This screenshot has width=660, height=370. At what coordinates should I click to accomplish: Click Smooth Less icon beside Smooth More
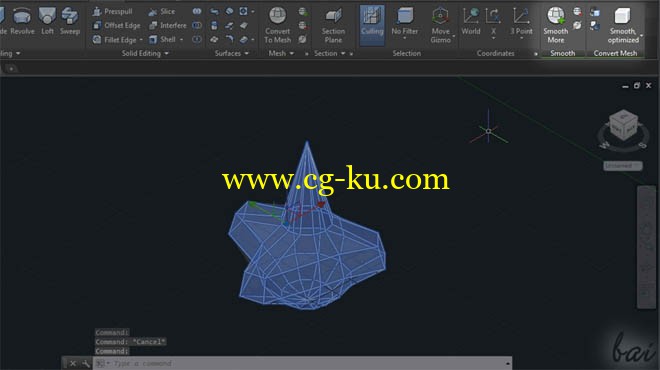coord(578,11)
